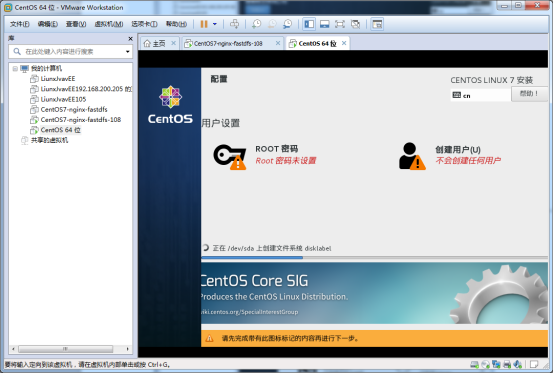
Task: Click the thumbnail bar toolbar icon
Action: (324, 24)
